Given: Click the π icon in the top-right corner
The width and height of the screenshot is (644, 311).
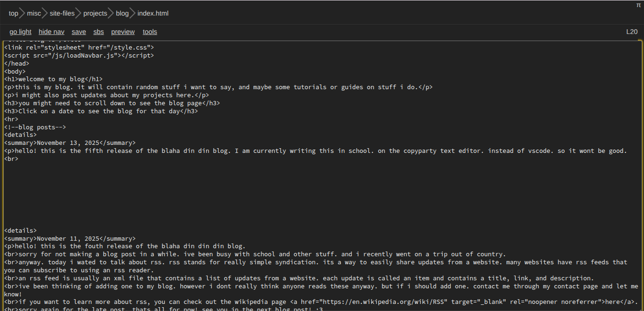Looking at the screenshot, I should point(638,5).
